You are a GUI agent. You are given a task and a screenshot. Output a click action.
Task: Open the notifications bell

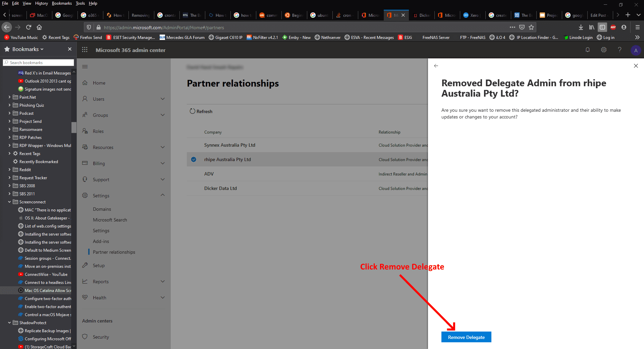coord(588,50)
